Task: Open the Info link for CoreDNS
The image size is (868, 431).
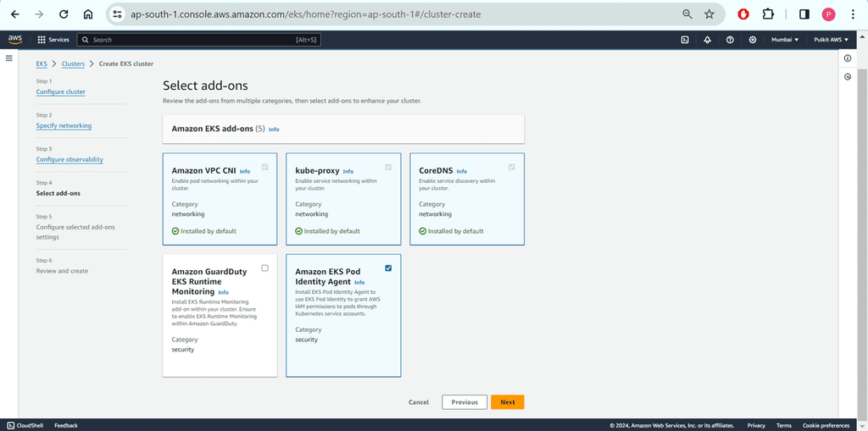Action: point(462,172)
